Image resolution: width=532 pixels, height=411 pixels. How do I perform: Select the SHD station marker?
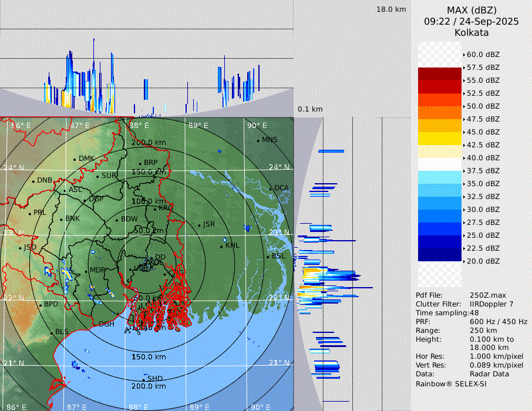pyautogui.click(x=144, y=379)
